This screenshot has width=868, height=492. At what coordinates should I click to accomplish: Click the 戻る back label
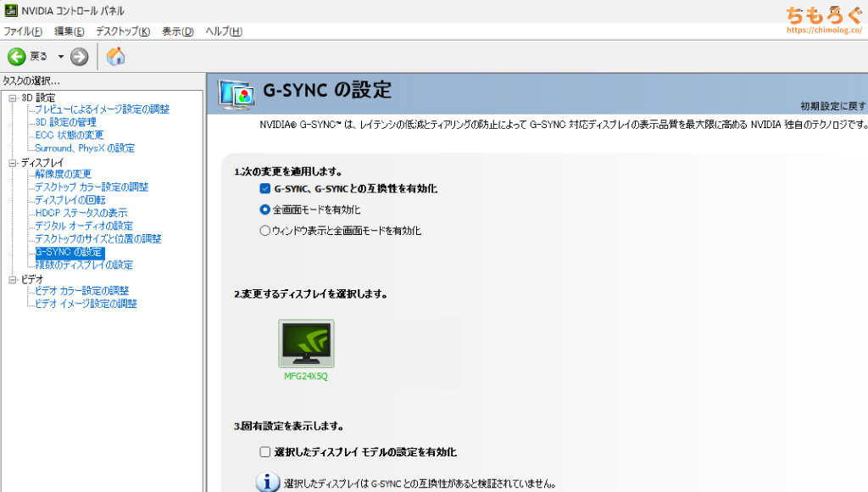coord(39,57)
